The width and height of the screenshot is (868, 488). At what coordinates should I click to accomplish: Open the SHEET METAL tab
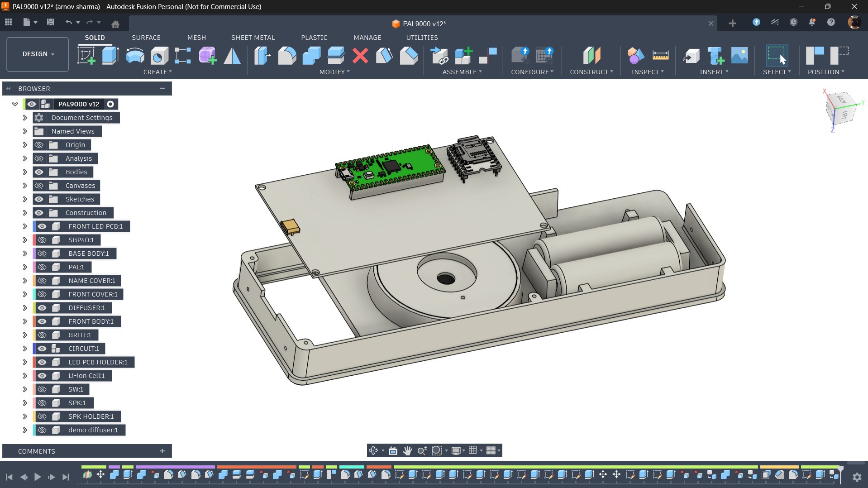pyautogui.click(x=253, y=38)
